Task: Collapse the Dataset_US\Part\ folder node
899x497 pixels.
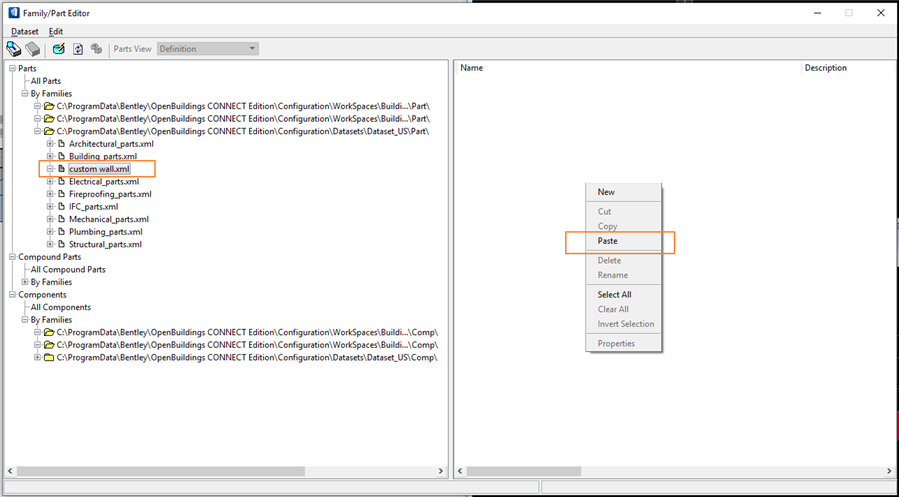Action: 37,131
